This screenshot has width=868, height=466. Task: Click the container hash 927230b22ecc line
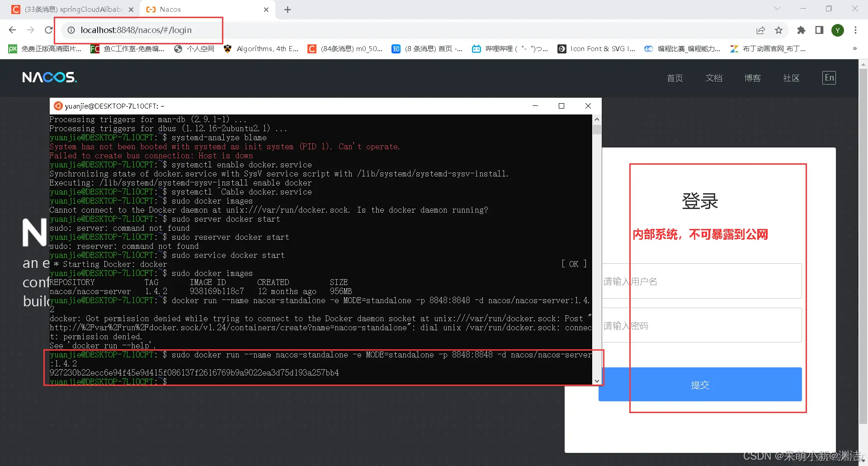tap(194, 373)
